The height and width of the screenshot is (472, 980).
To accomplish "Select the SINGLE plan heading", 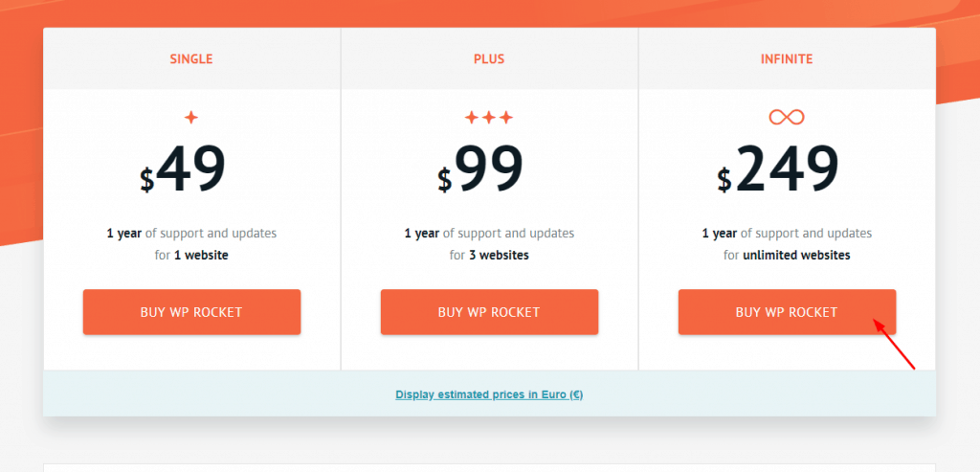I will [x=191, y=59].
